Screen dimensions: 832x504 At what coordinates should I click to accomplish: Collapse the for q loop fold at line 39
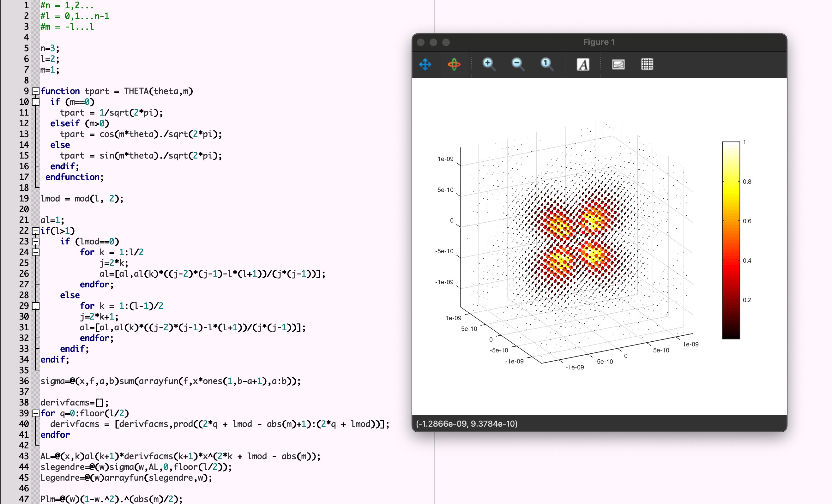pyautogui.click(x=35, y=414)
